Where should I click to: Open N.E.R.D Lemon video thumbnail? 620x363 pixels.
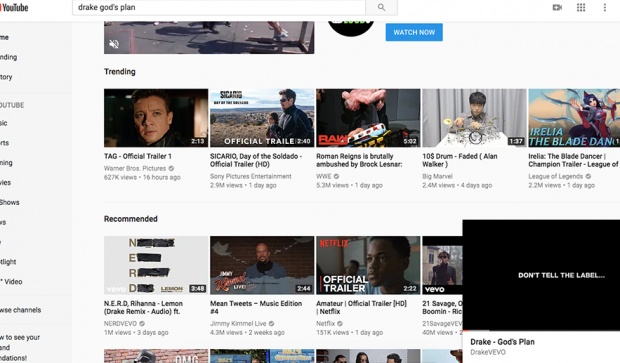[x=156, y=265]
